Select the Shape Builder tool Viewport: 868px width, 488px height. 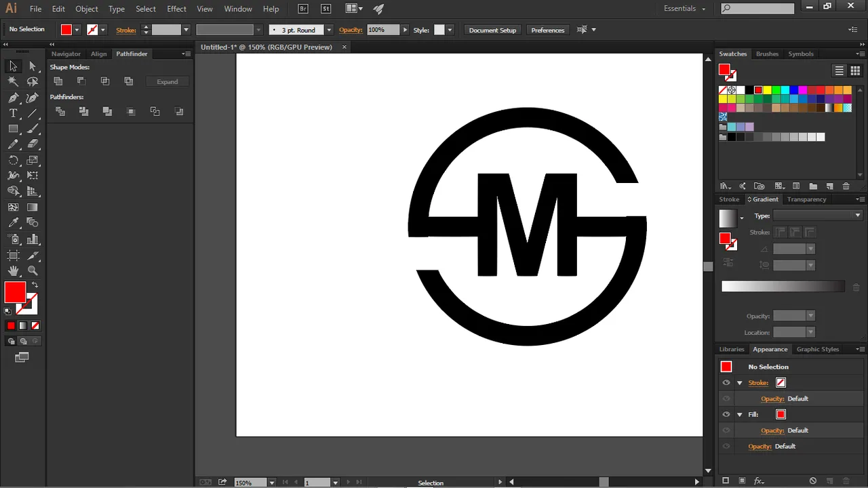click(x=13, y=191)
